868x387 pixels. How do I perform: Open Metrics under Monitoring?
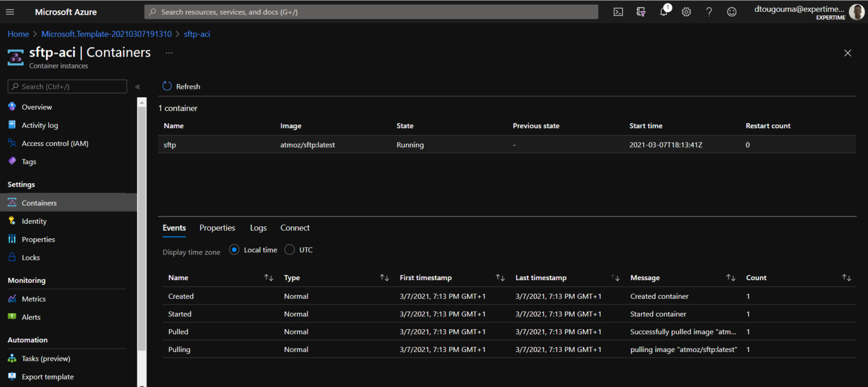(x=33, y=298)
